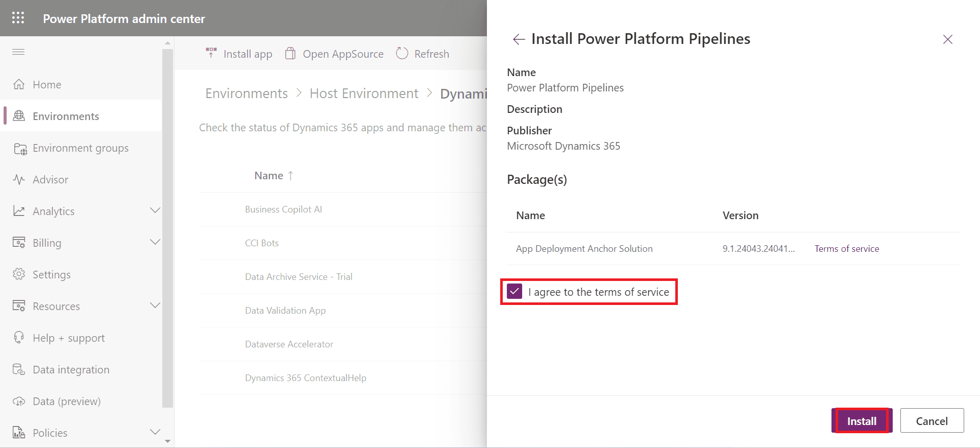980x448 pixels.
Task: Open AppSource from the toolbar
Action: point(334,54)
